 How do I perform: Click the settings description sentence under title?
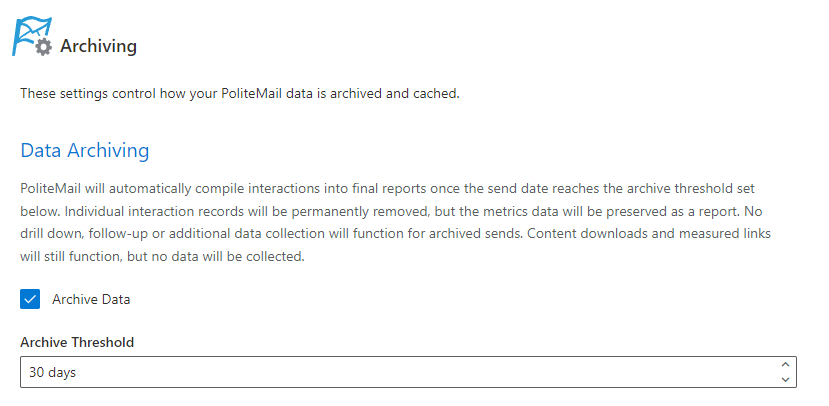pos(240,94)
